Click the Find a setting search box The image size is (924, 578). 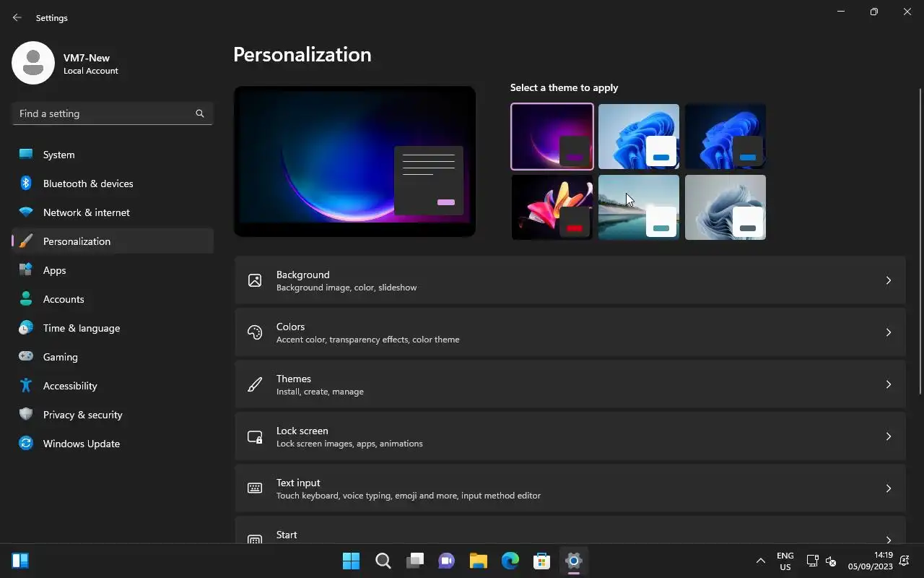(113, 113)
